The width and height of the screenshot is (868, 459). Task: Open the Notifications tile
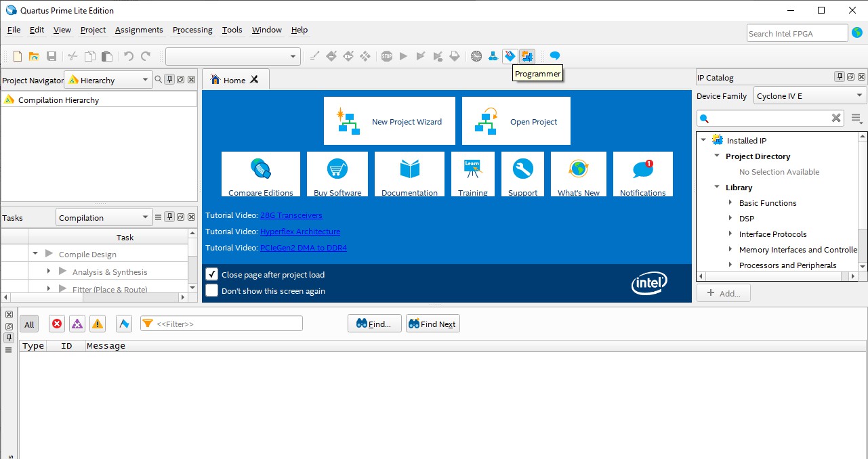tap(643, 175)
